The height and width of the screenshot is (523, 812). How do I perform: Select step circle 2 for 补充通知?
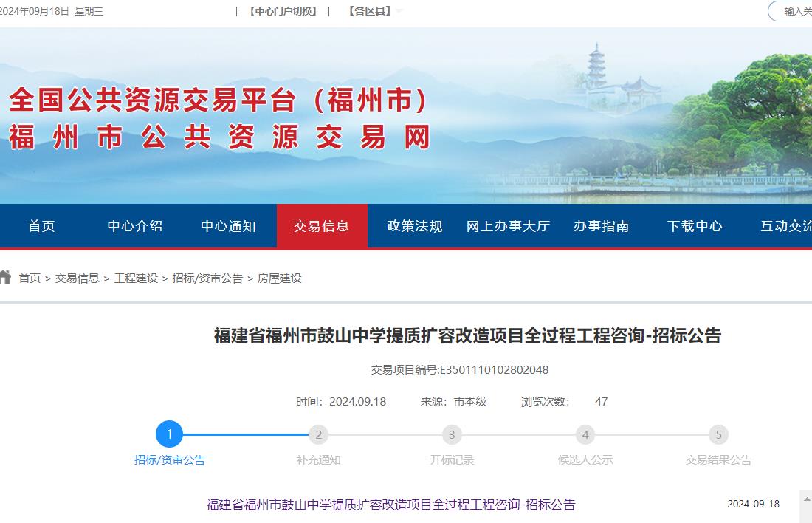click(x=317, y=435)
